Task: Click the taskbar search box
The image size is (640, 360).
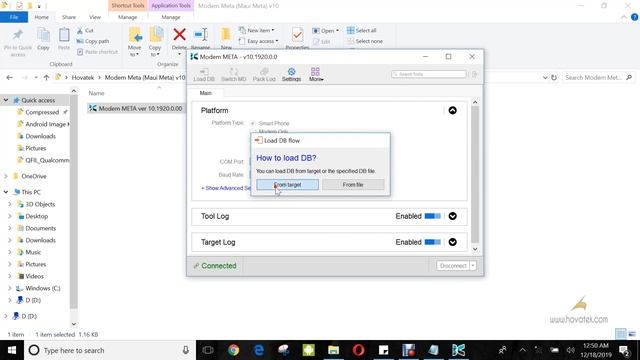Action: (110, 350)
